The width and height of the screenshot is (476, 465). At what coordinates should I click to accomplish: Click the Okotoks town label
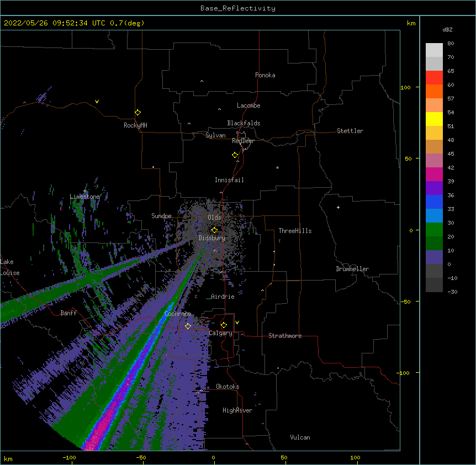(x=228, y=387)
